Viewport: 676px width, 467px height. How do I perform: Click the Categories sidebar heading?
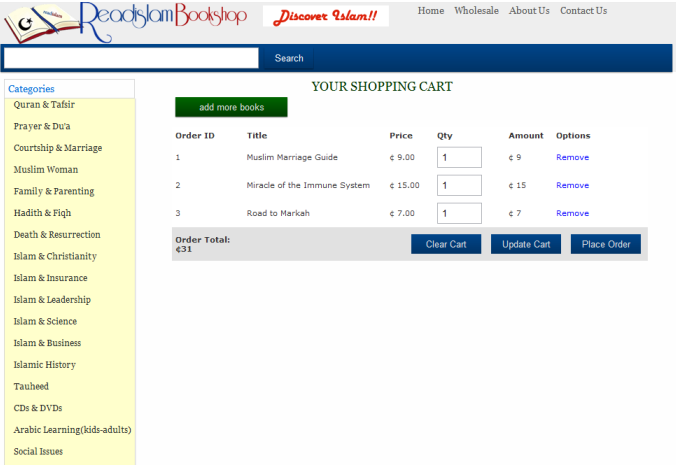(31, 89)
